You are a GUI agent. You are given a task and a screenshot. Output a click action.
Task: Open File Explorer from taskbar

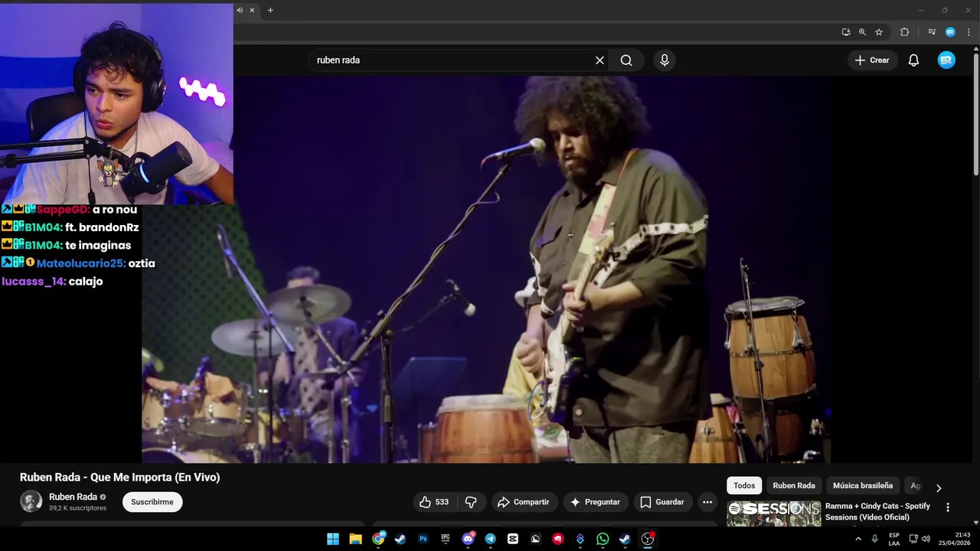[x=355, y=539]
